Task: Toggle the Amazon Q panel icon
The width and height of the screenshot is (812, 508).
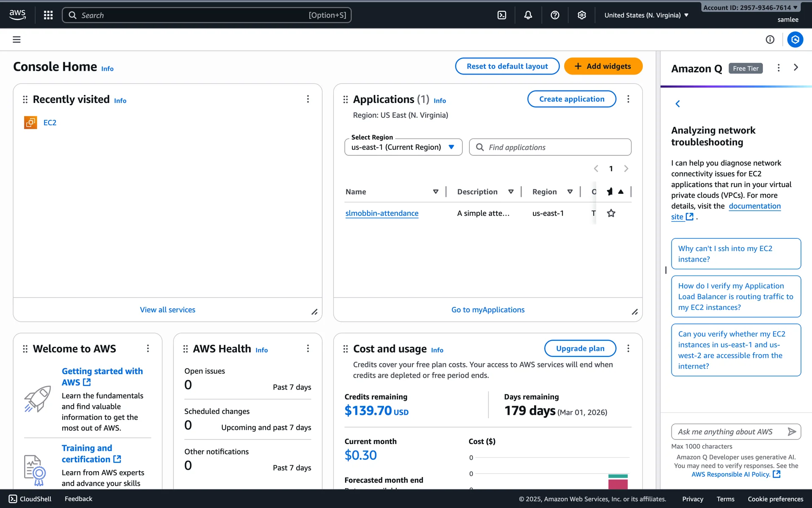Action: 795,39
